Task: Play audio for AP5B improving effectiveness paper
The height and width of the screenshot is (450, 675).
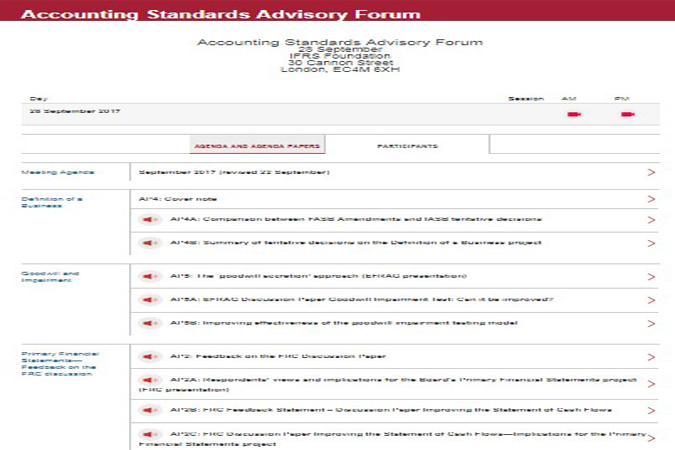Action: click(x=150, y=323)
